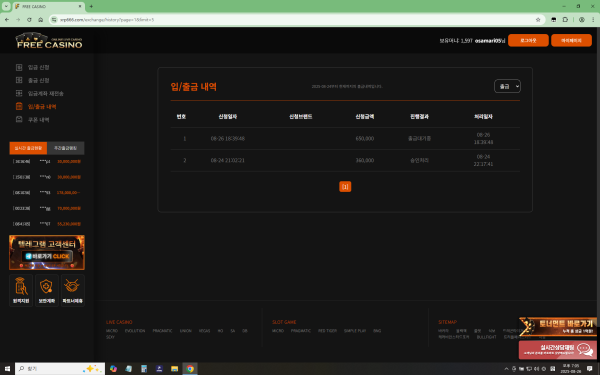600x375 pixels.
Task: Click the RED TIGER link under SLOT GAME
Action: (327, 331)
